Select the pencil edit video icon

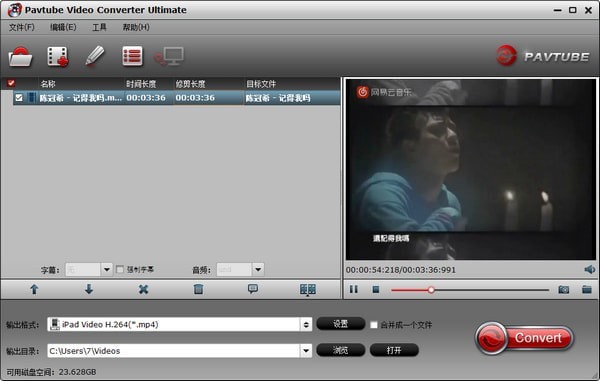click(95, 56)
